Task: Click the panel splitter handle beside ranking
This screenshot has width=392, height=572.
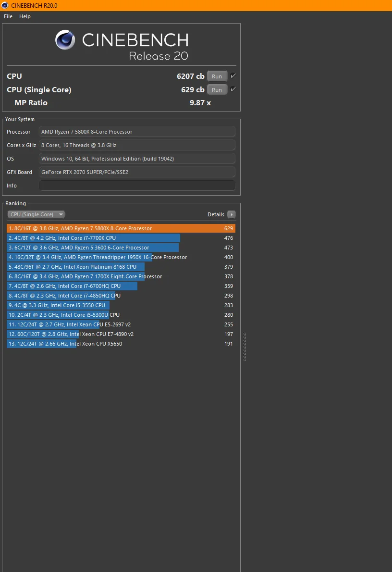Action: click(x=245, y=347)
